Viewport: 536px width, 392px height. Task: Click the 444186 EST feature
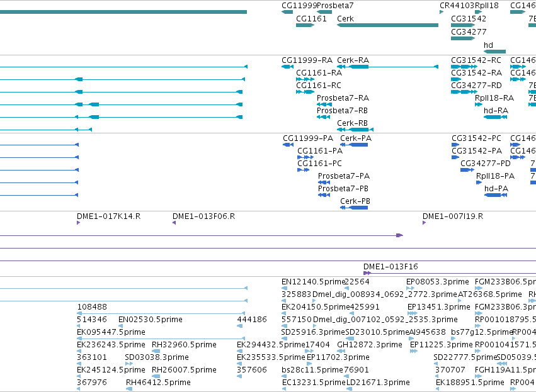[x=239, y=326]
